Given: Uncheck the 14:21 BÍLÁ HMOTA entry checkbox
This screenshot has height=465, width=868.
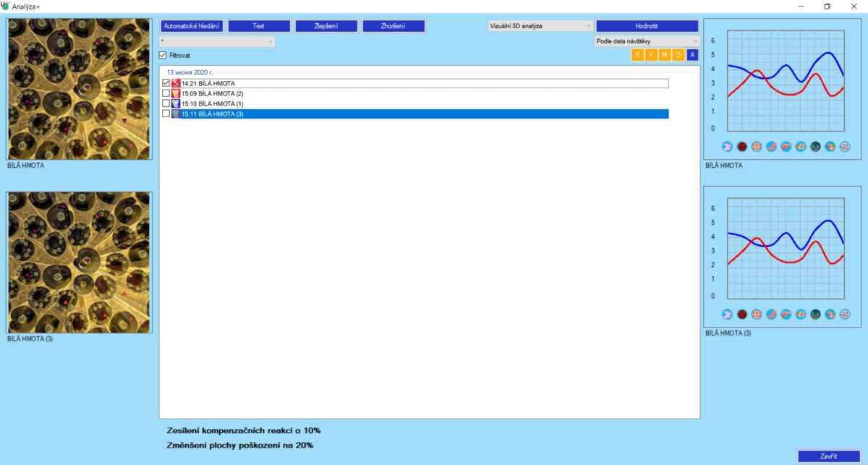Looking at the screenshot, I should point(166,84).
